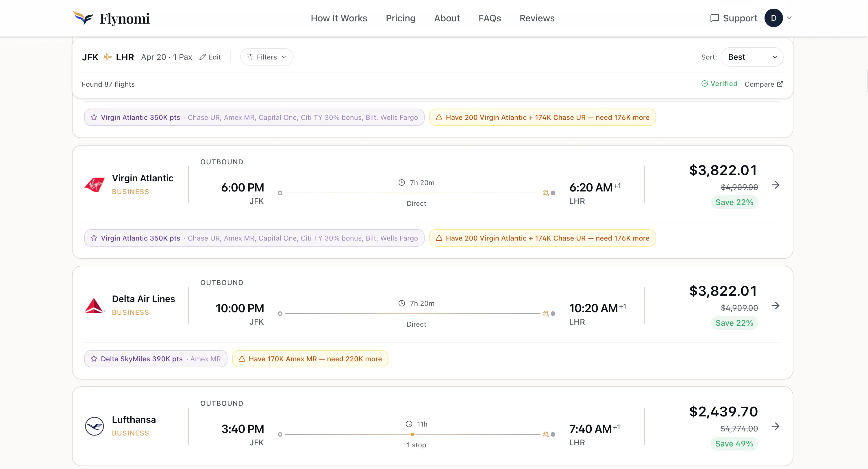Open Virgin Atlantic flight details arrow

775,185
